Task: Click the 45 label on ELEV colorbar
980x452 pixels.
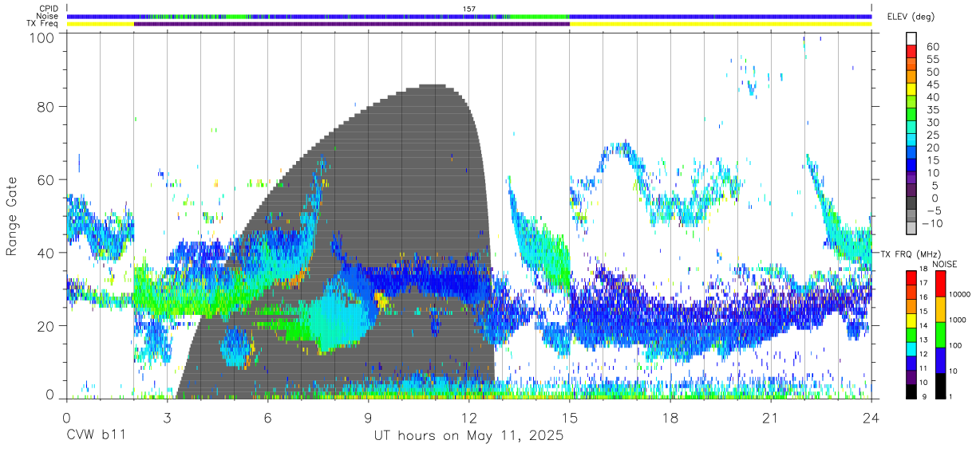Action: coord(931,84)
